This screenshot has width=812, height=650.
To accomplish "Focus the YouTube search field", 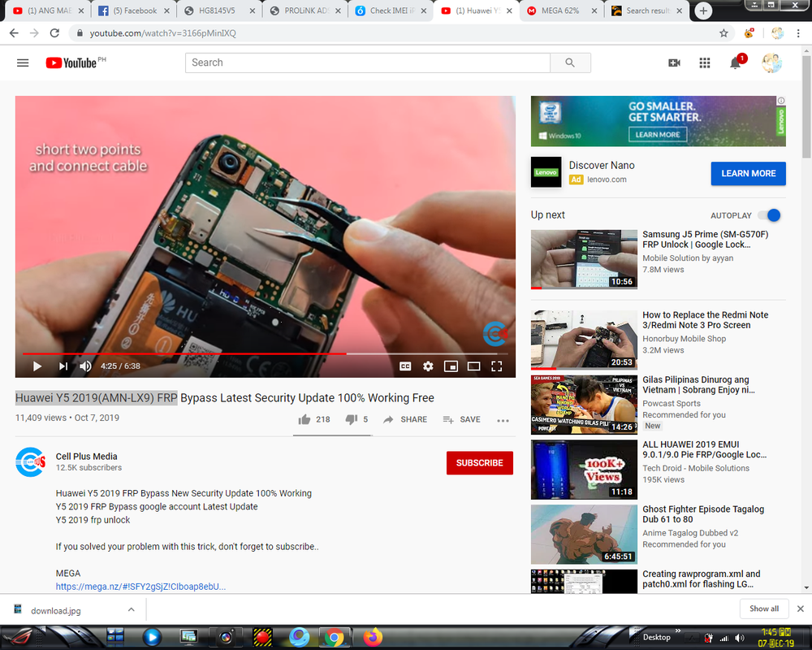I will pos(368,63).
